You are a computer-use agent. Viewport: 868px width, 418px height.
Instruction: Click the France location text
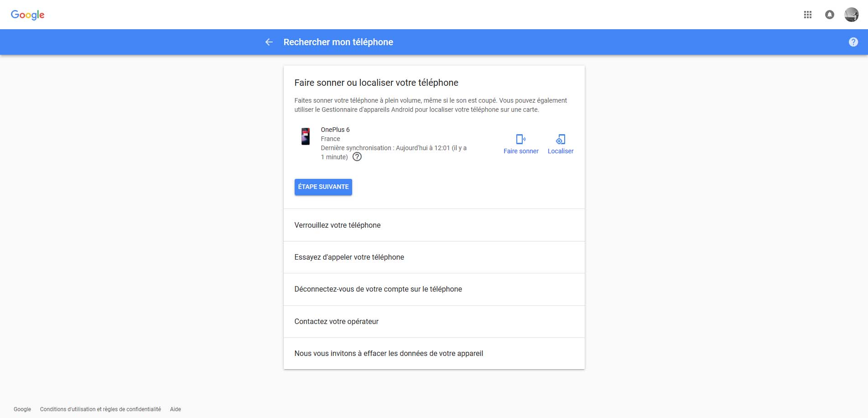(x=330, y=139)
